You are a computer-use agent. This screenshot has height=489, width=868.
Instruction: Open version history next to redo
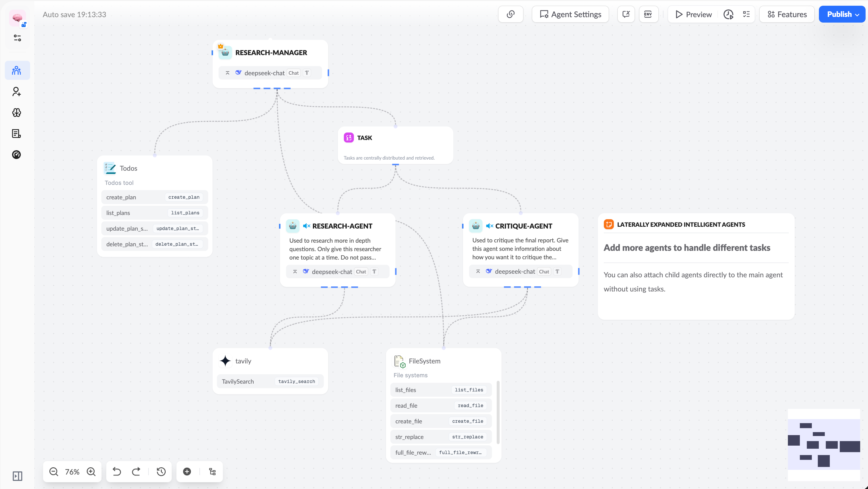[161, 472]
